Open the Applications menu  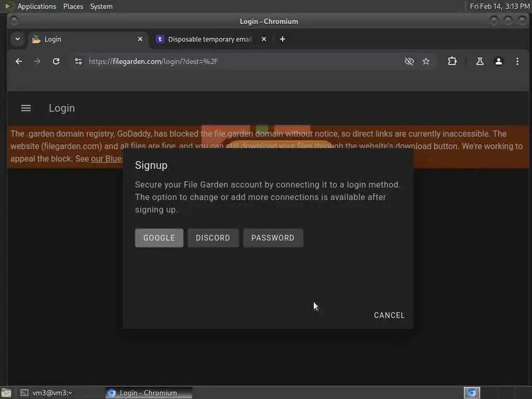tap(37, 6)
